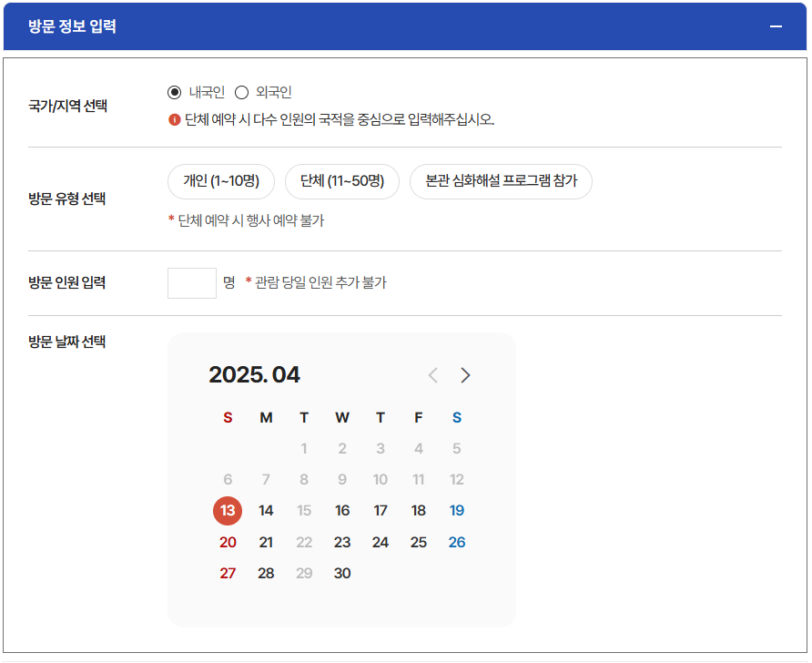Viewport: 812px width, 663px height.
Task: Pick April 23 on the calendar
Action: 342,542
